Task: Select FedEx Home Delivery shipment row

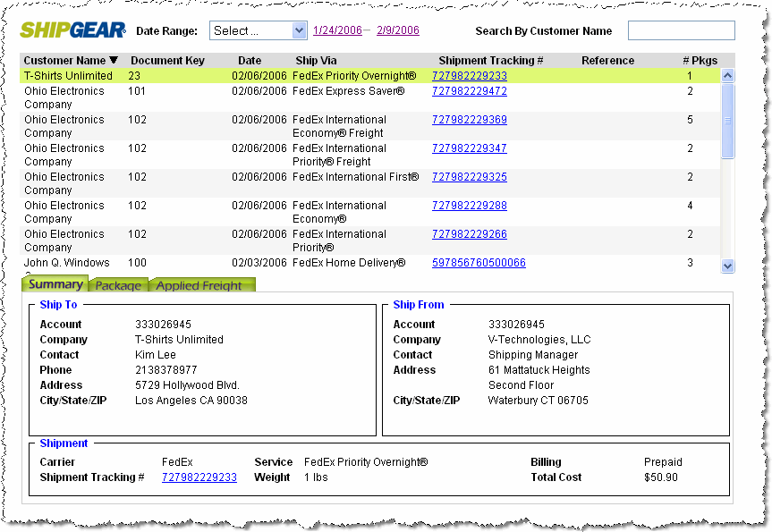Action: click(x=369, y=263)
